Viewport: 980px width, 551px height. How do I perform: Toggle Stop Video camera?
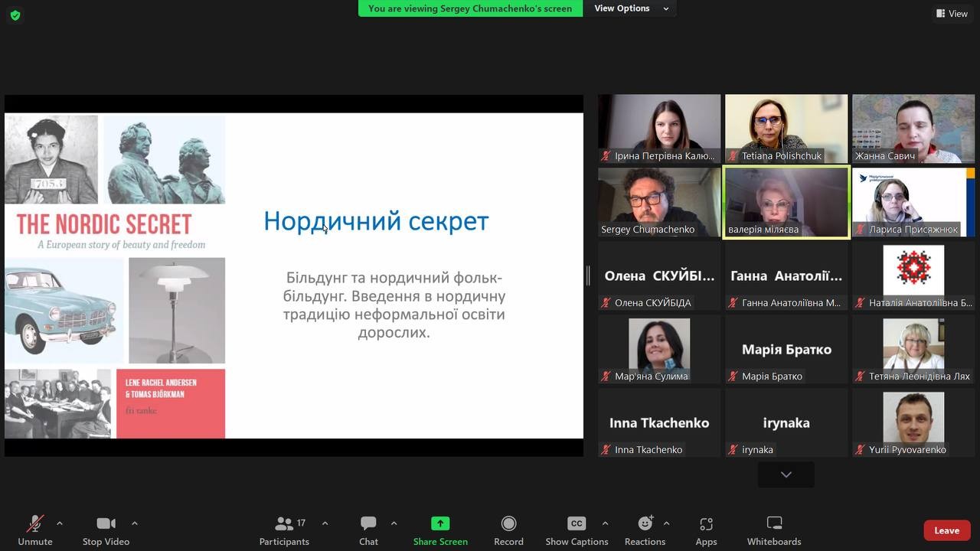[x=106, y=530]
